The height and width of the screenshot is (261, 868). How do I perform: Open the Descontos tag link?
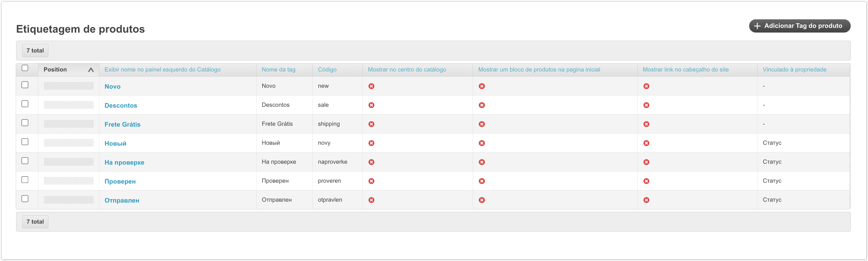tap(121, 106)
